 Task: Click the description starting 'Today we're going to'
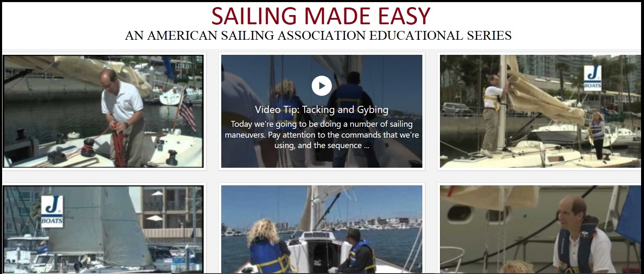[x=321, y=135]
